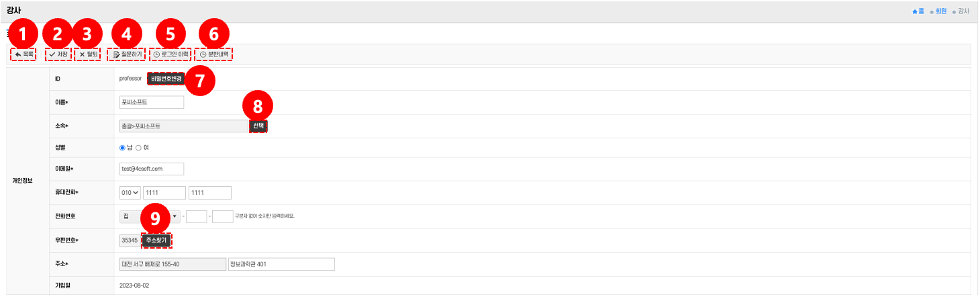
Task: Click the 저장 (save) checkmark button
Action: [x=58, y=54]
